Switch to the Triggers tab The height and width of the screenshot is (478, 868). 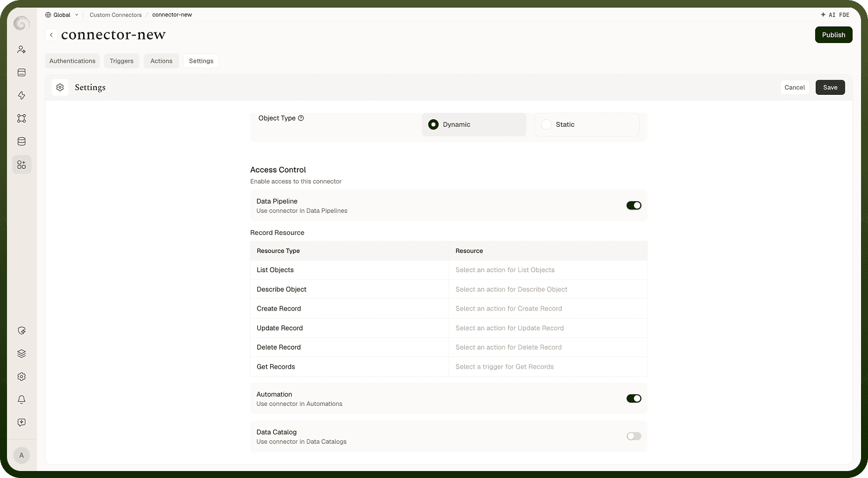point(121,61)
